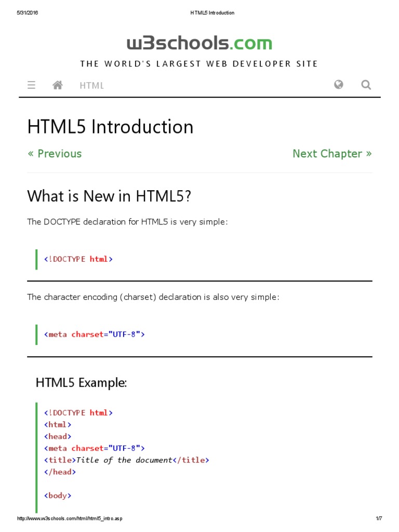The width and height of the screenshot is (399, 532).
Task: Click the globe translate icon
Action: pyautogui.click(x=339, y=85)
